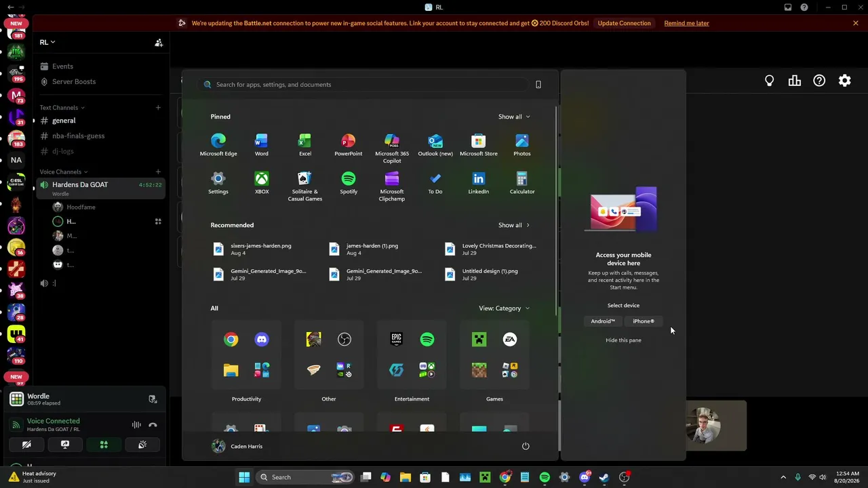Viewport: 868px width, 488px height.
Task: Open Wordle hints lightbulb icon
Action: tap(770, 81)
